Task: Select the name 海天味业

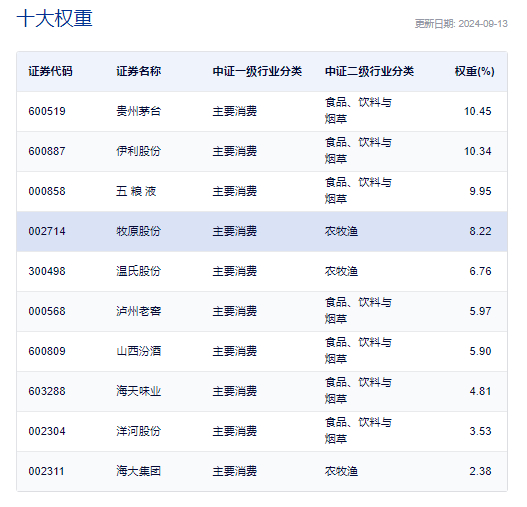Action: tap(138, 391)
